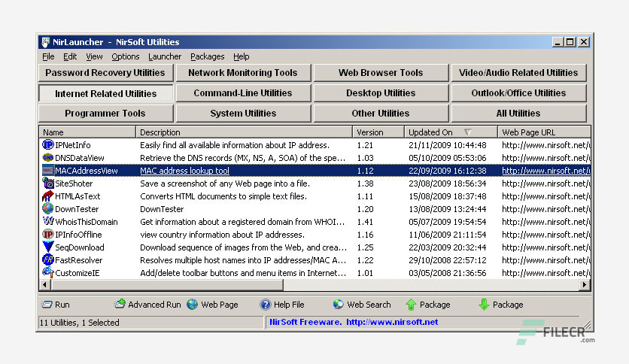Click version 1.21 of IPNetInfo
629x364 pixels.
point(365,144)
